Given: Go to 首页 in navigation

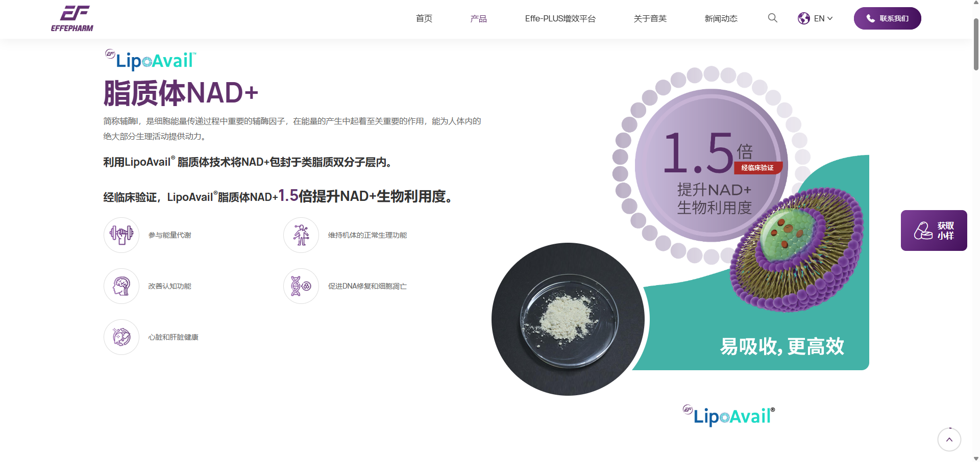Looking at the screenshot, I should 424,18.
